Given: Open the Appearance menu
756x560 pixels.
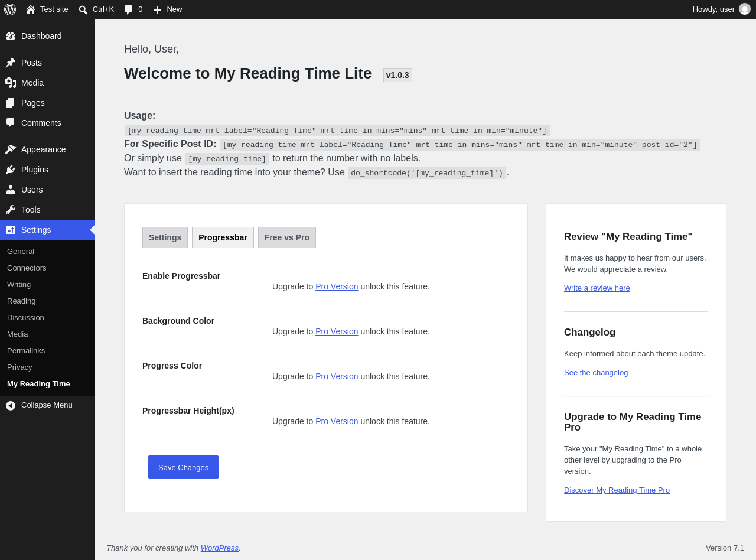Looking at the screenshot, I should (x=47, y=149).
